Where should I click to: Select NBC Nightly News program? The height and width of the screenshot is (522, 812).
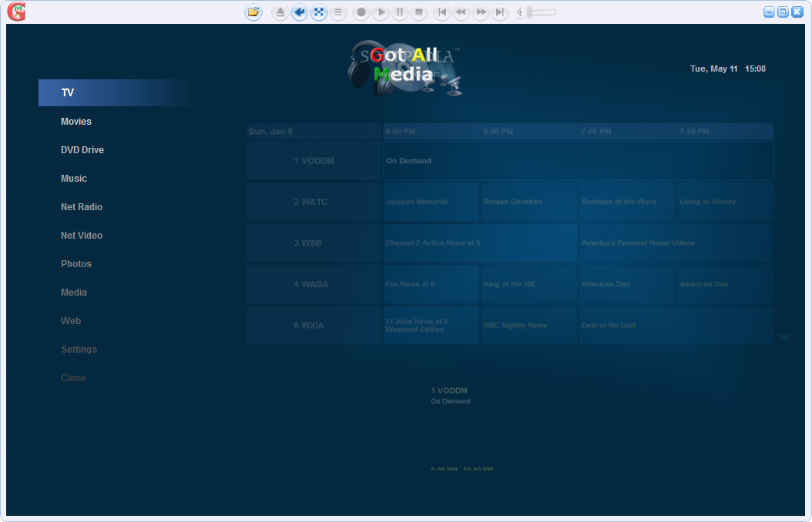(x=529, y=326)
